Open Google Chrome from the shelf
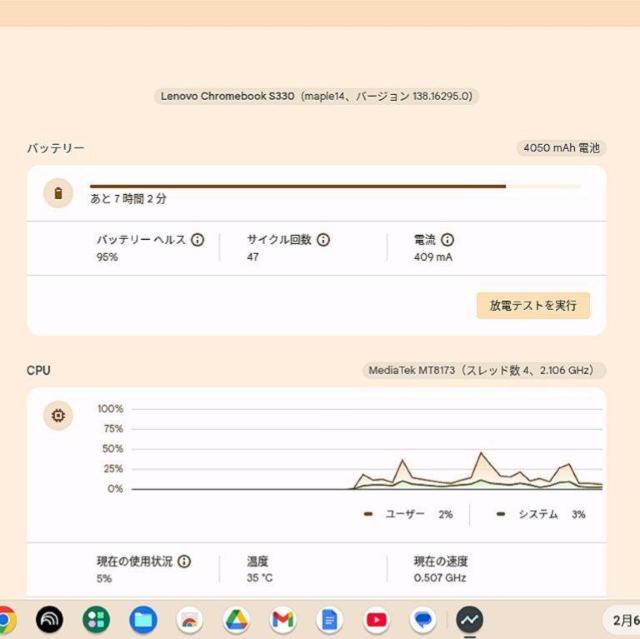 coord(6,620)
